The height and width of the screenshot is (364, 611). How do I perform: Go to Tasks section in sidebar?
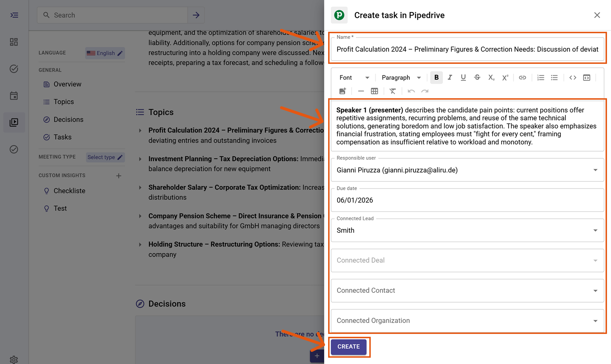tap(57, 137)
